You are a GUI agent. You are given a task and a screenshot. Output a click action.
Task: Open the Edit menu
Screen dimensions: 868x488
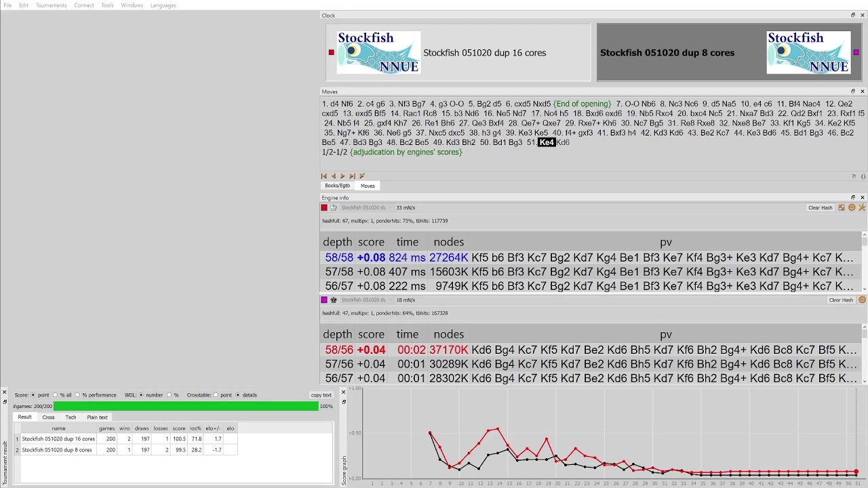[x=24, y=5]
